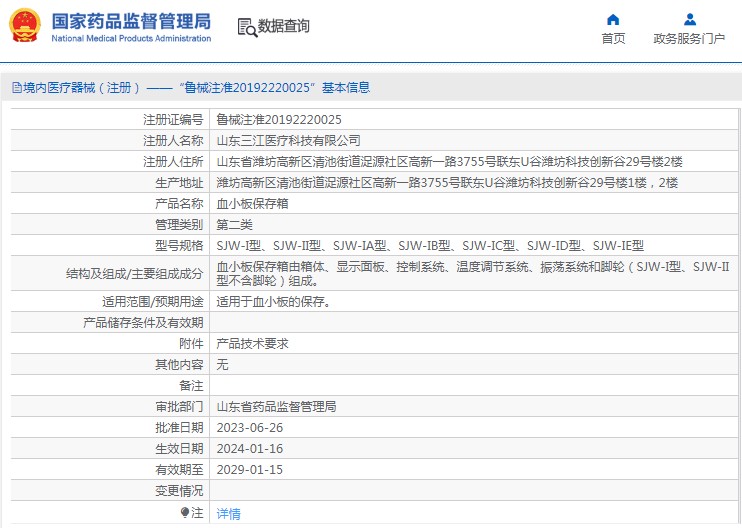Click the 批准日期 label

179,428
